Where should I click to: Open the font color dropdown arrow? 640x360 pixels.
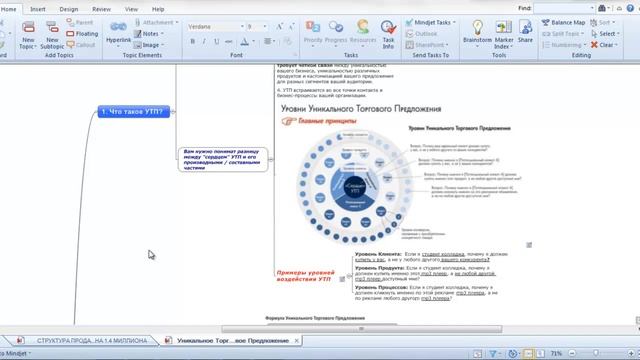(253, 41)
